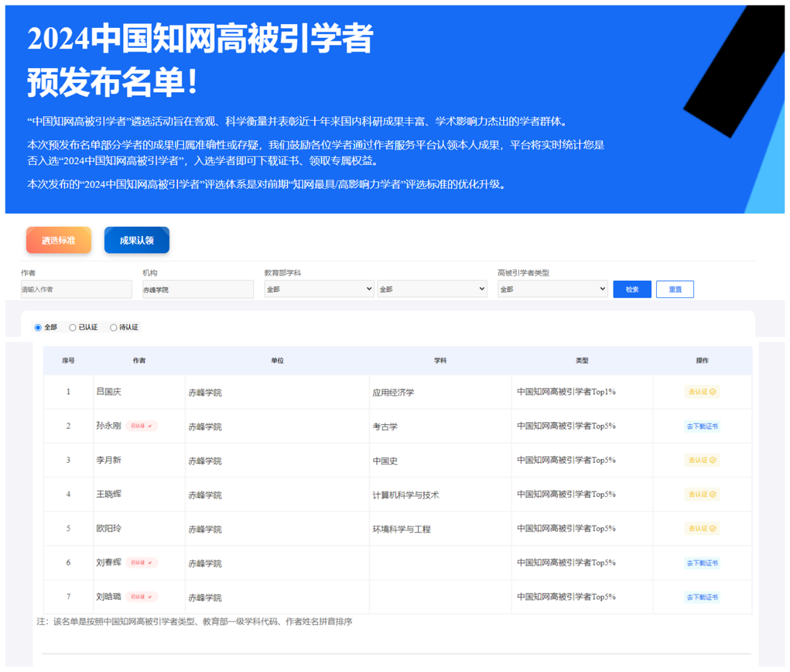Click 去下载证书 in row 7
This screenshot has height=672, width=790.
pyautogui.click(x=702, y=597)
